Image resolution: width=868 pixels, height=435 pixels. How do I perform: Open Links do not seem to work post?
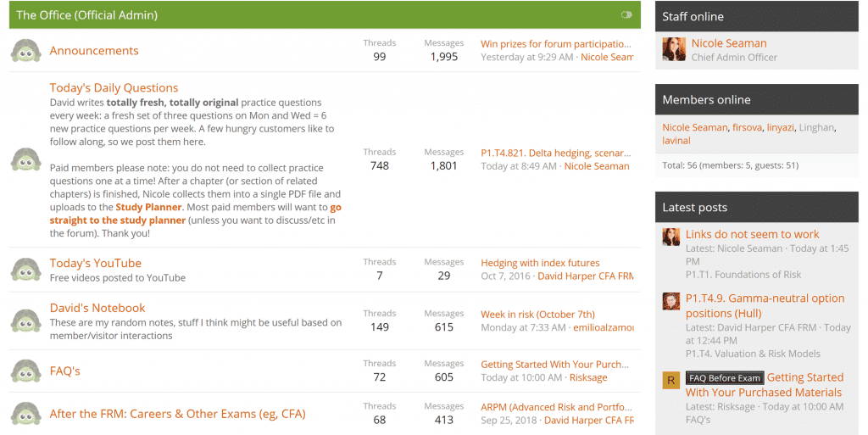(753, 234)
